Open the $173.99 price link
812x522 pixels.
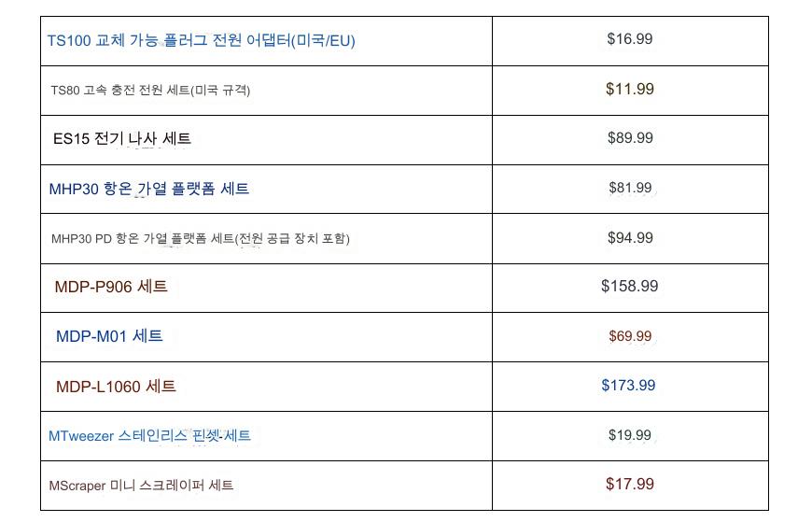click(x=628, y=386)
